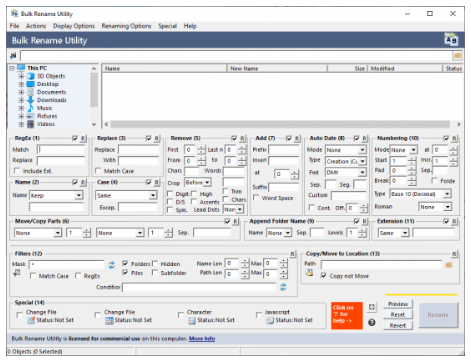This screenshot has width=471, height=364.
Task: Click the Change File Timestamps status icon
Action: point(109,320)
